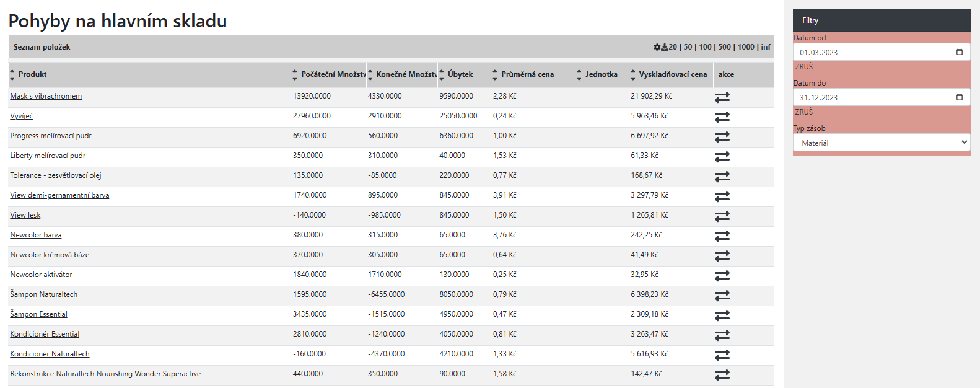
Task: Open calendar picker in Datum do field
Action: tap(960, 97)
